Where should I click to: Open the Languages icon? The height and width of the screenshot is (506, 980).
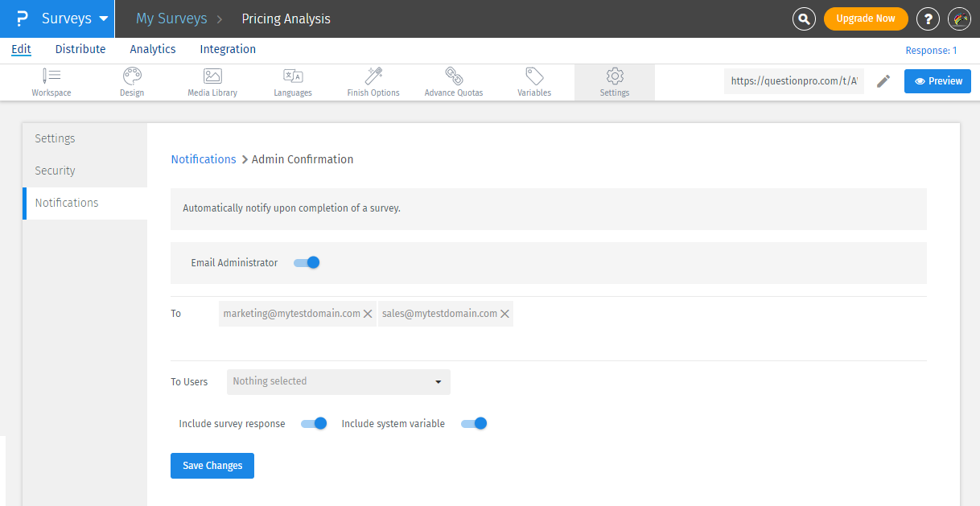click(293, 82)
